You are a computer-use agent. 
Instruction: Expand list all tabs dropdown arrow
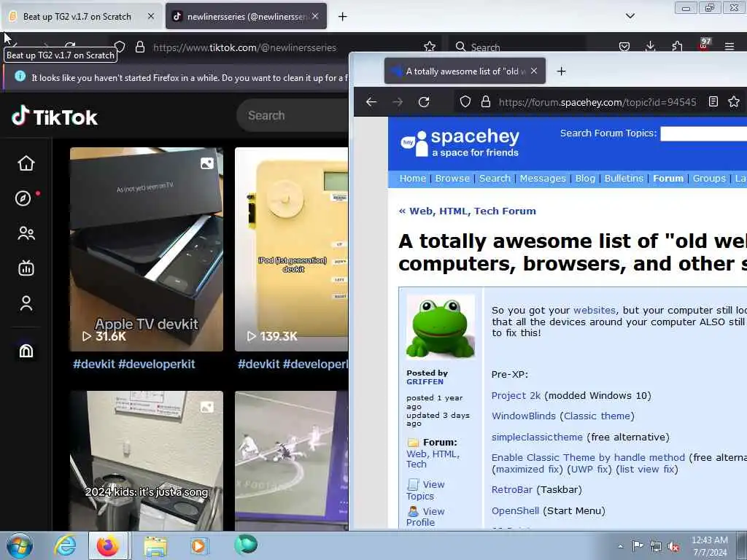(x=630, y=16)
